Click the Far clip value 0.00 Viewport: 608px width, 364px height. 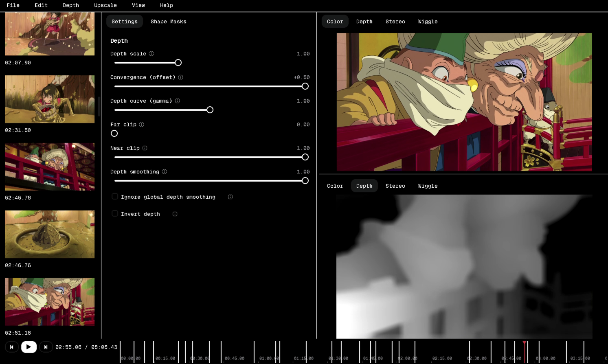coord(303,125)
